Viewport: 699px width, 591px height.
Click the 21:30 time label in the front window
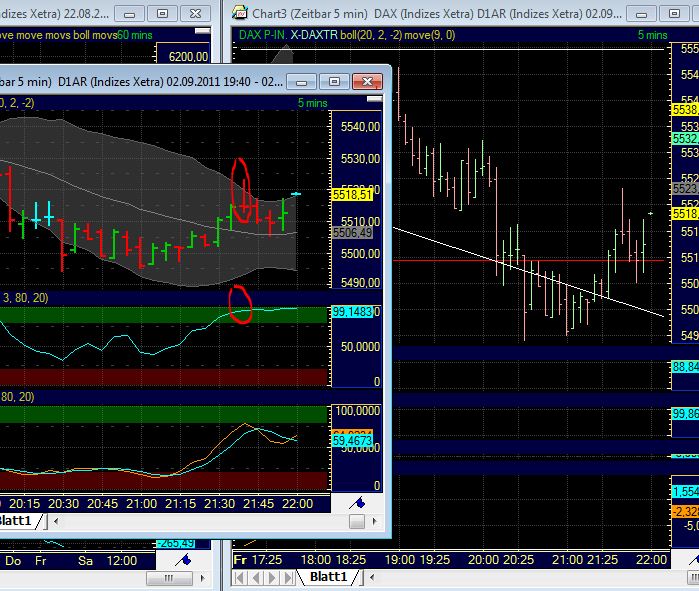(219, 504)
